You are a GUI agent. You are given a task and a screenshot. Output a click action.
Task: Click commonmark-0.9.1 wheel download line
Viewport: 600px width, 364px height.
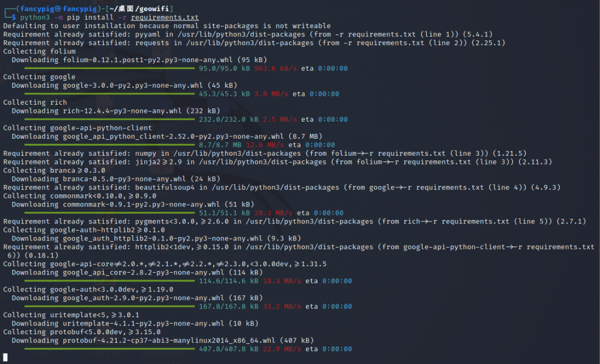point(133,205)
